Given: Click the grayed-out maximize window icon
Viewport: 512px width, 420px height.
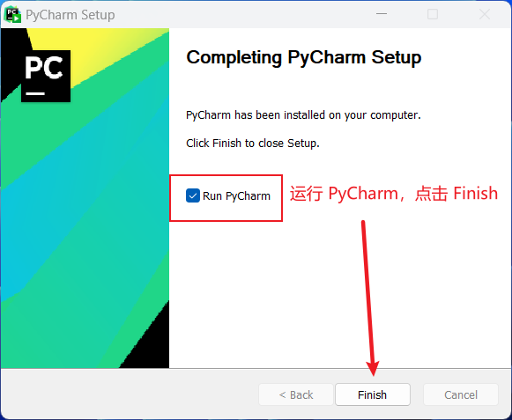Looking at the screenshot, I should click(x=433, y=14).
